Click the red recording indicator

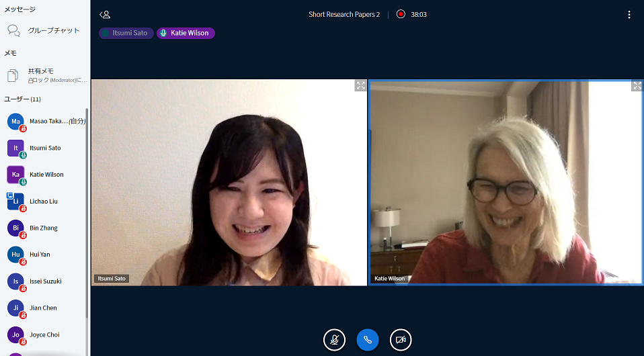tap(401, 14)
